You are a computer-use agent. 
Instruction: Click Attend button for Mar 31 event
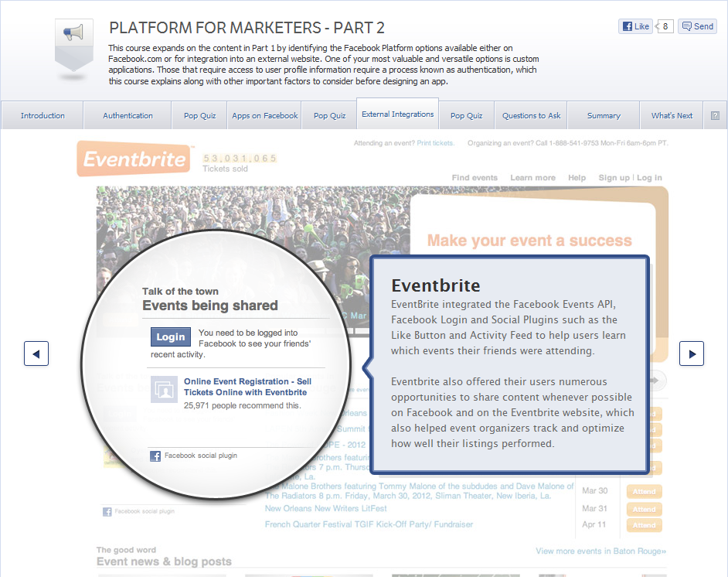[644, 509]
